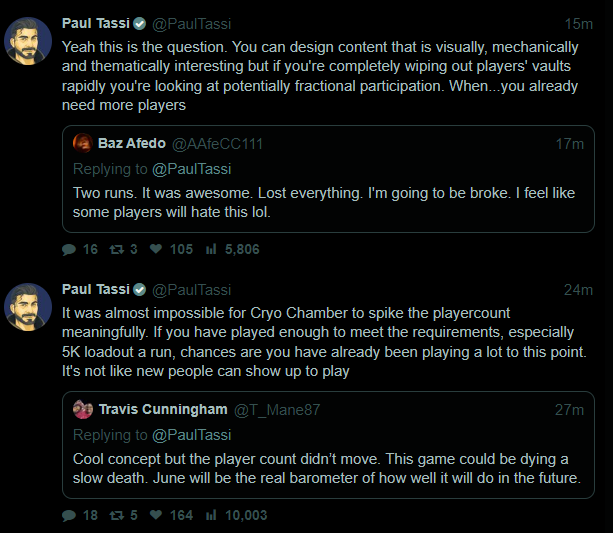Click Baz Afedo's small profile picture
The width and height of the screenshot is (613, 533).
tap(83, 143)
